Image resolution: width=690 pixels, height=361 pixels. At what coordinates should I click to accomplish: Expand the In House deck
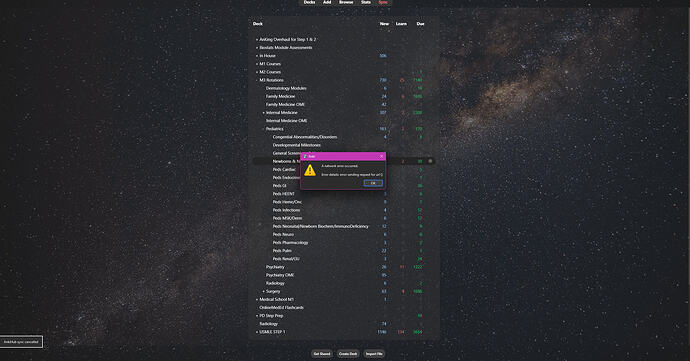(x=257, y=56)
